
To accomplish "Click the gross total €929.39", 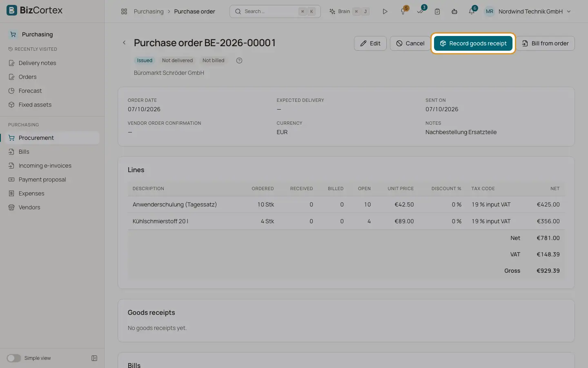I will coord(548,271).
